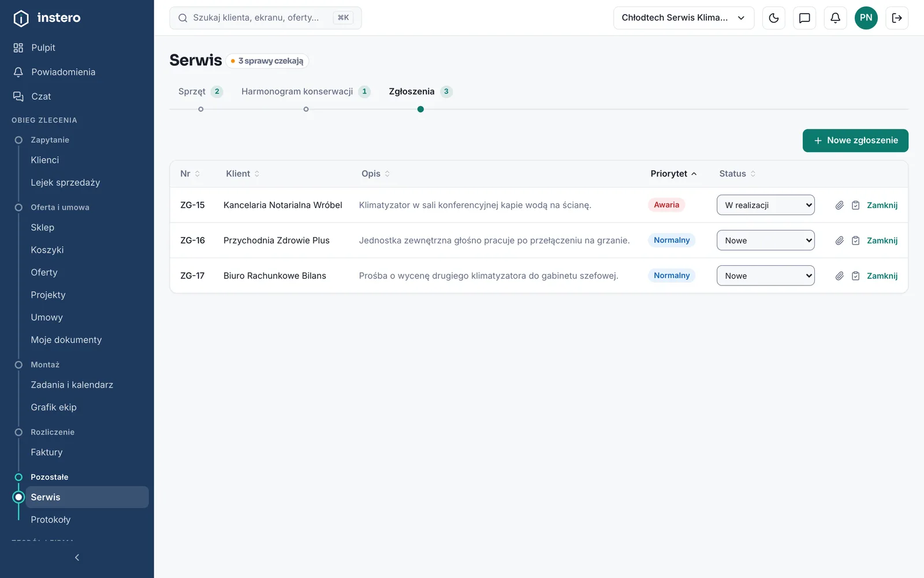924x578 pixels.
Task: Open company selector Chłodtech Serwis Klima
Action: pyautogui.click(x=684, y=18)
